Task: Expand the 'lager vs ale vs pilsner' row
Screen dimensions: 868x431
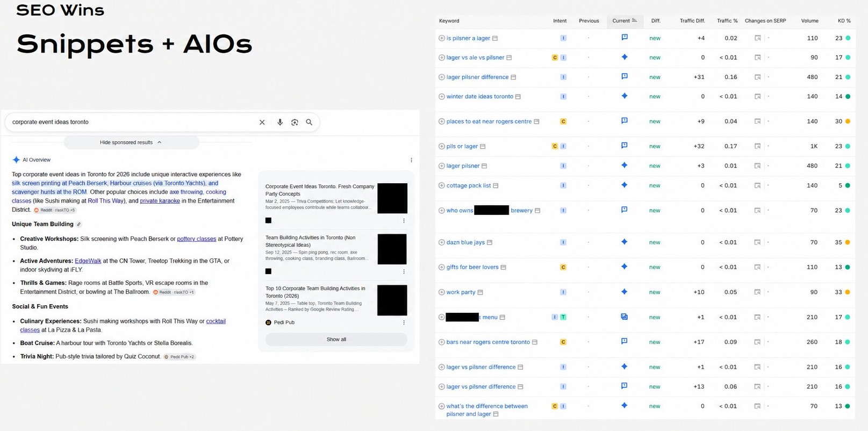Action: [x=441, y=58]
